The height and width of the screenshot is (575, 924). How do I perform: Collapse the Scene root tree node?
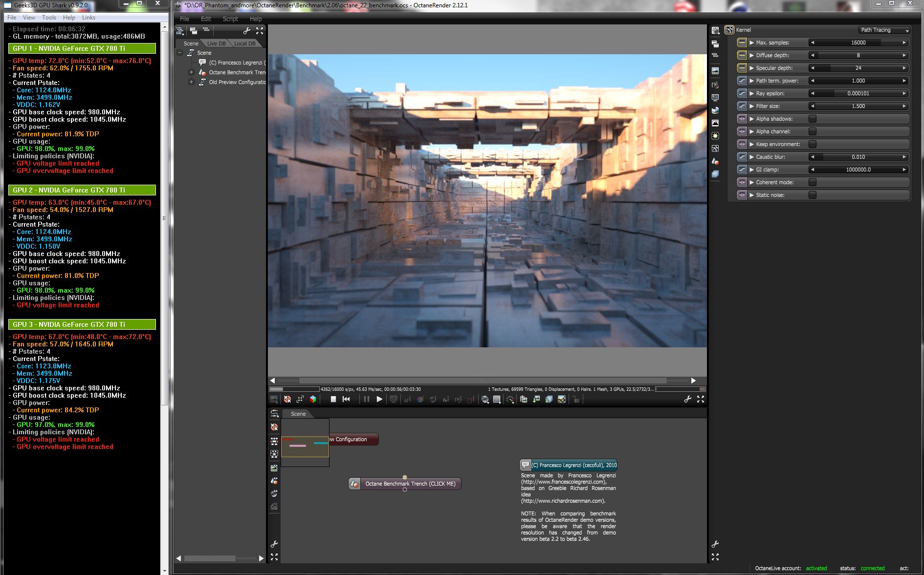180,53
